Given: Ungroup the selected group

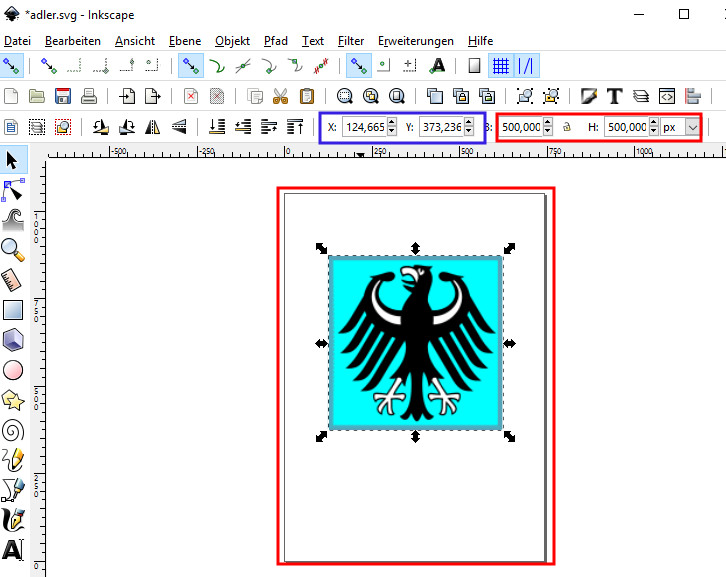Looking at the screenshot, I should click(x=551, y=96).
